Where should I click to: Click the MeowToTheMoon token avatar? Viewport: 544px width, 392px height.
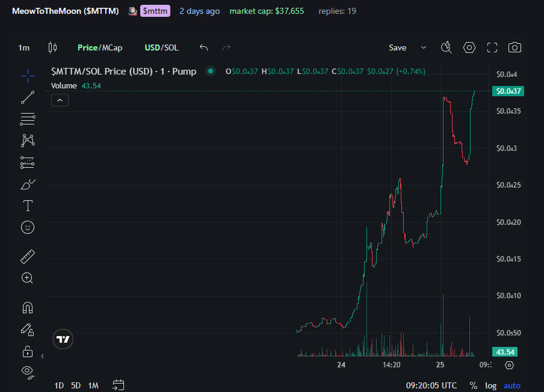[132, 11]
